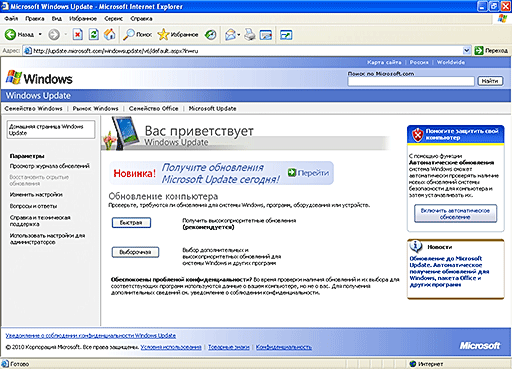Open the Файл menu
The height and width of the screenshot is (369, 512).
click(x=11, y=19)
